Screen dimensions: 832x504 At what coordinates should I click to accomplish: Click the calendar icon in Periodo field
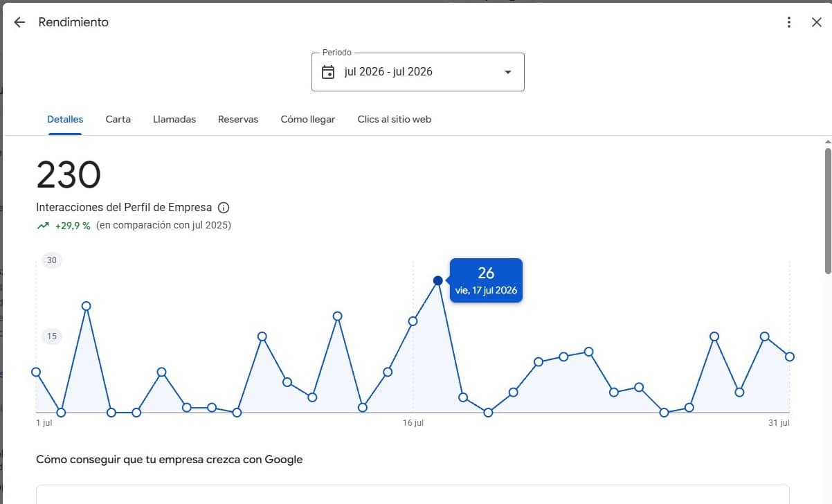[328, 72]
